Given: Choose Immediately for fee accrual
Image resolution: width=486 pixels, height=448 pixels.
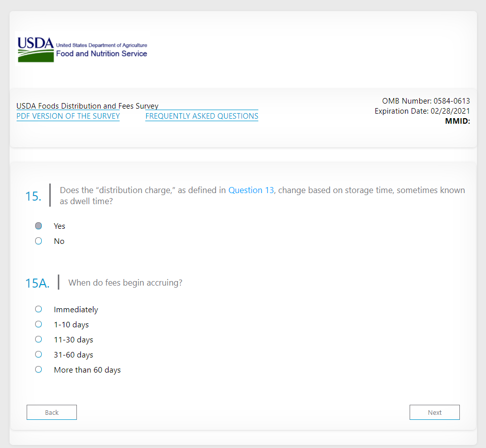Looking at the screenshot, I should [38, 309].
